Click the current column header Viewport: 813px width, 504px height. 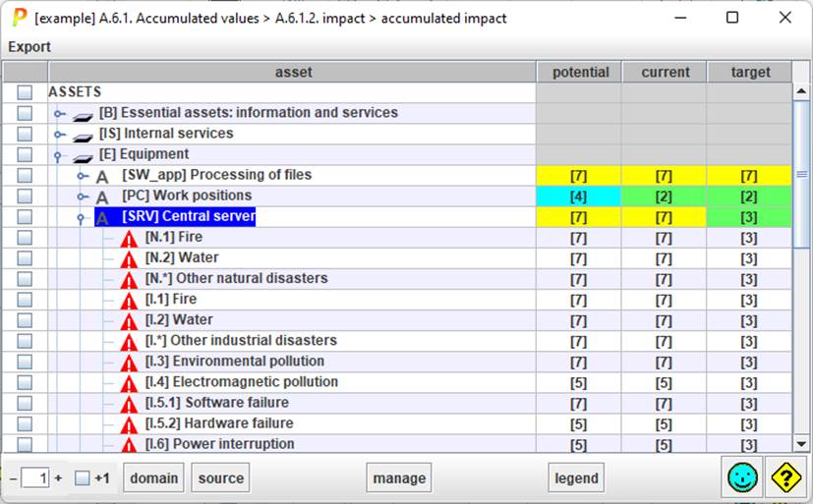click(x=665, y=72)
